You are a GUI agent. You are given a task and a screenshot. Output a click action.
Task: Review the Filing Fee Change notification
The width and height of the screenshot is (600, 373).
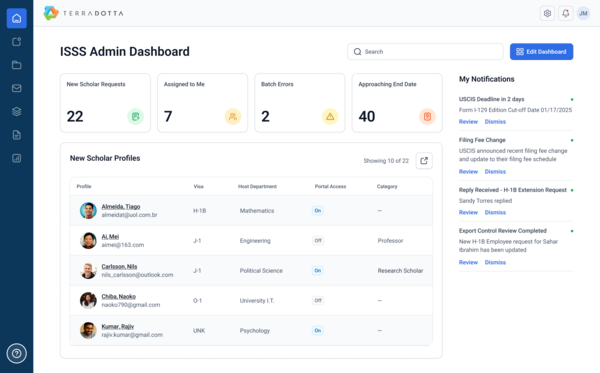point(468,171)
